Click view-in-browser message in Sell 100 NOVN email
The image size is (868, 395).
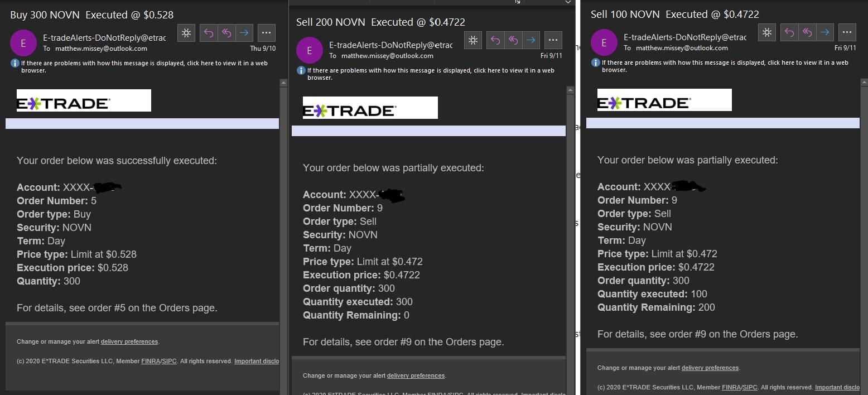[725, 66]
